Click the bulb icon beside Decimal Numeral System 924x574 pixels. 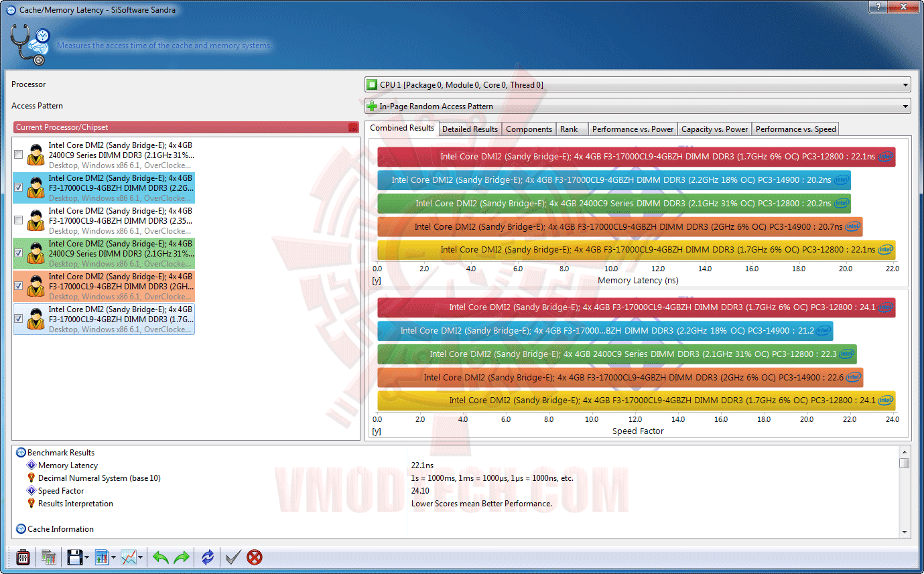(31, 478)
